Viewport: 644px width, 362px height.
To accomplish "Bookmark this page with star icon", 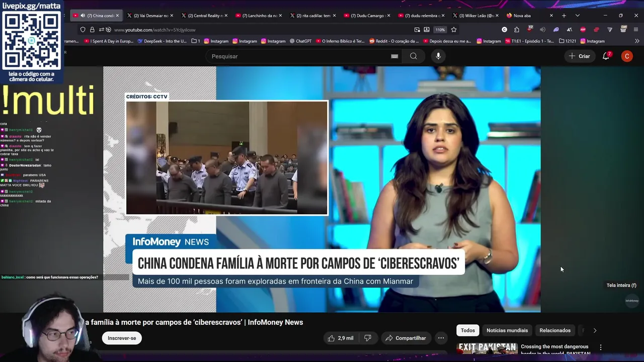I will pos(454,30).
